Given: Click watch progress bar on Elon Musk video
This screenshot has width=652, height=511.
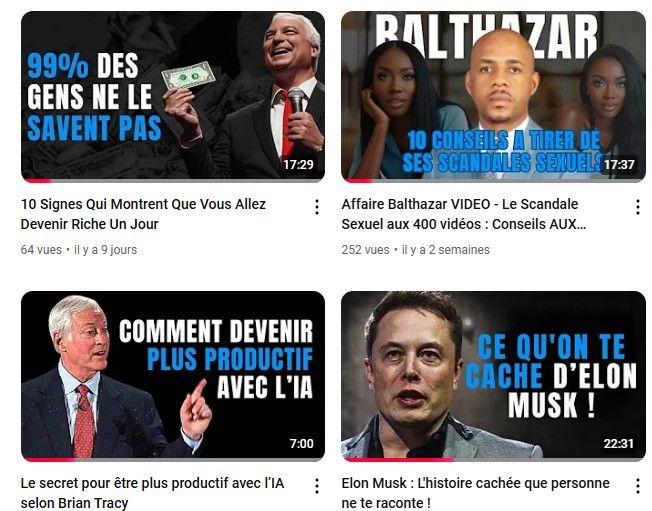Looking at the screenshot, I should (493, 460).
